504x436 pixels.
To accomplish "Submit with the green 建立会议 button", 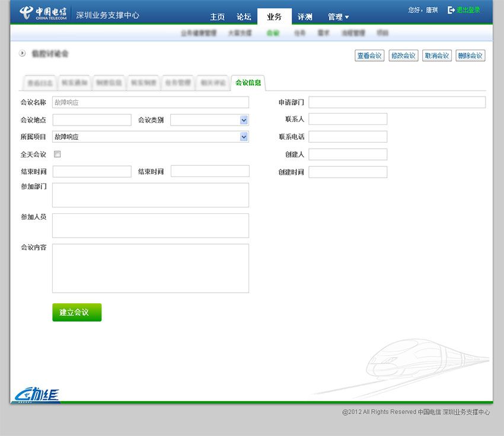I will 76,312.
